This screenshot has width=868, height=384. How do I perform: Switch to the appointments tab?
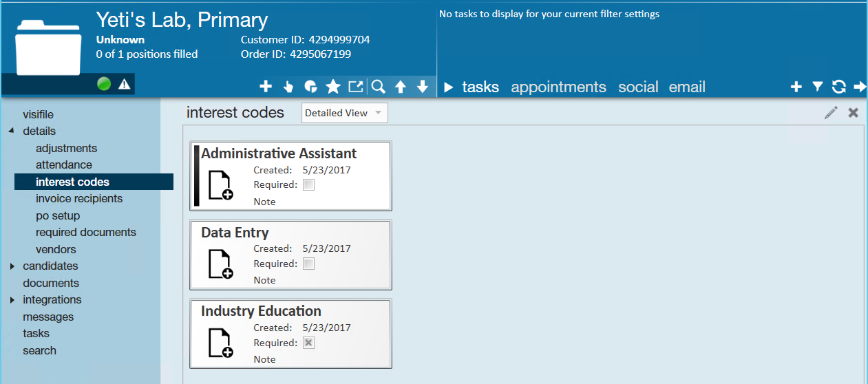(558, 87)
